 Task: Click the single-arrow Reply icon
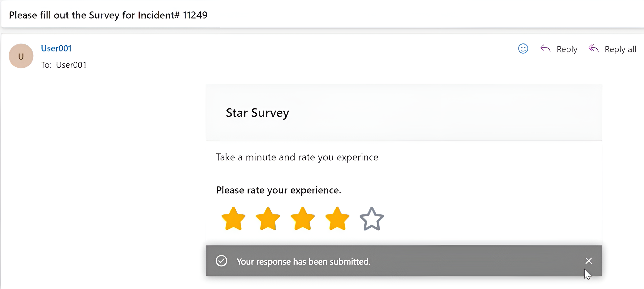tap(545, 48)
